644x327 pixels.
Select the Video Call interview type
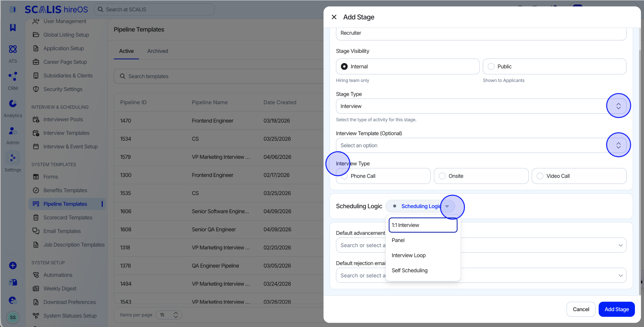[x=579, y=176]
